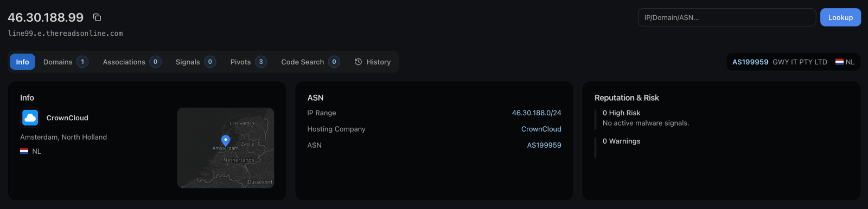Click the Lookup button
Image resolution: width=868 pixels, height=209 pixels.
pyautogui.click(x=840, y=17)
